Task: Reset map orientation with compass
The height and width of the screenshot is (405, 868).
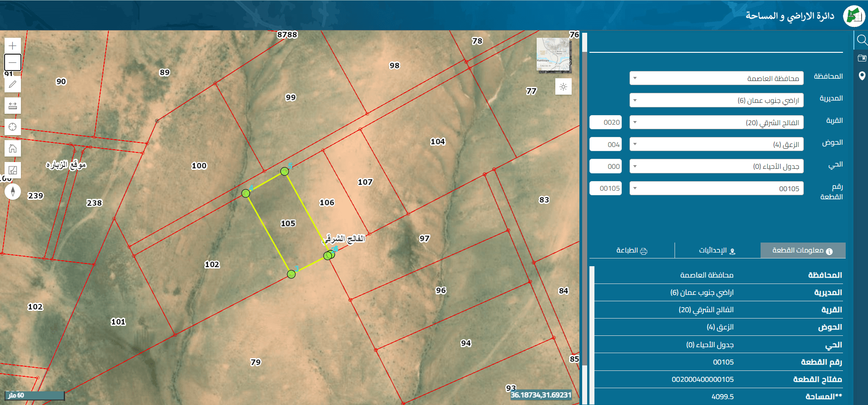Action: click(13, 192)
